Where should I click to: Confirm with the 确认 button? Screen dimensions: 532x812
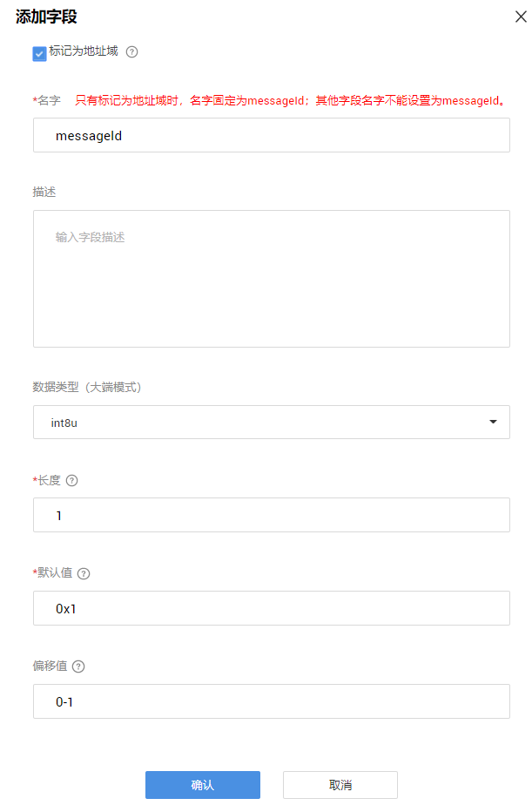pyautogui.click(x=202, y=785)
